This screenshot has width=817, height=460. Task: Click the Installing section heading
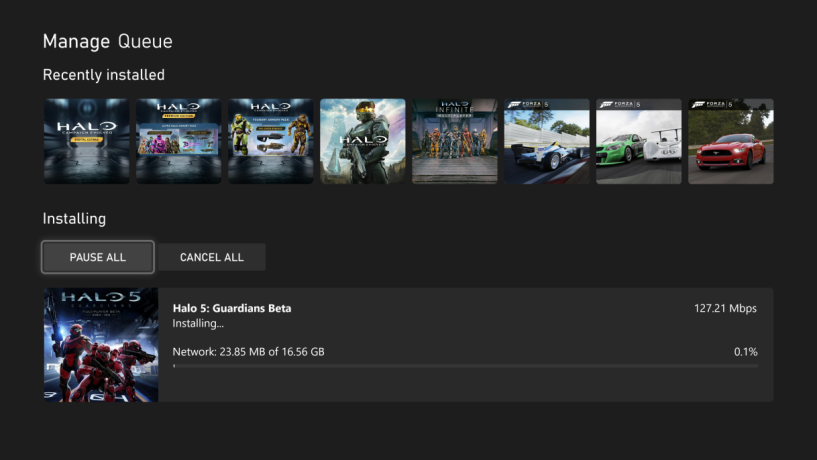point(74,219)
